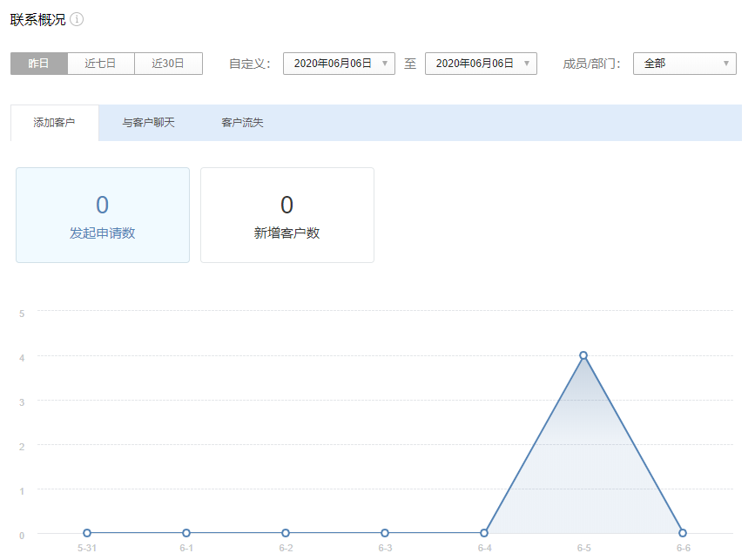The width and height of the screenshot is (755, 560).
Task: Select the 近七日 time range button
Action: pos(101,64)
